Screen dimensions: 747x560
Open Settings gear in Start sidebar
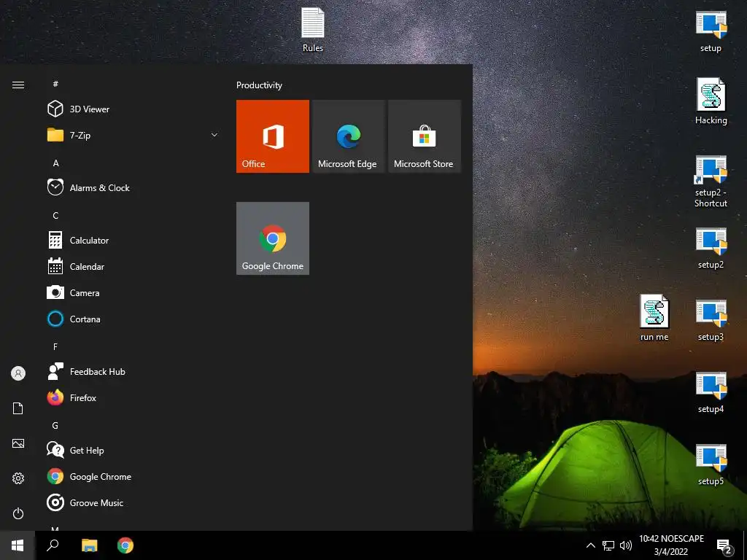point(18,478)
